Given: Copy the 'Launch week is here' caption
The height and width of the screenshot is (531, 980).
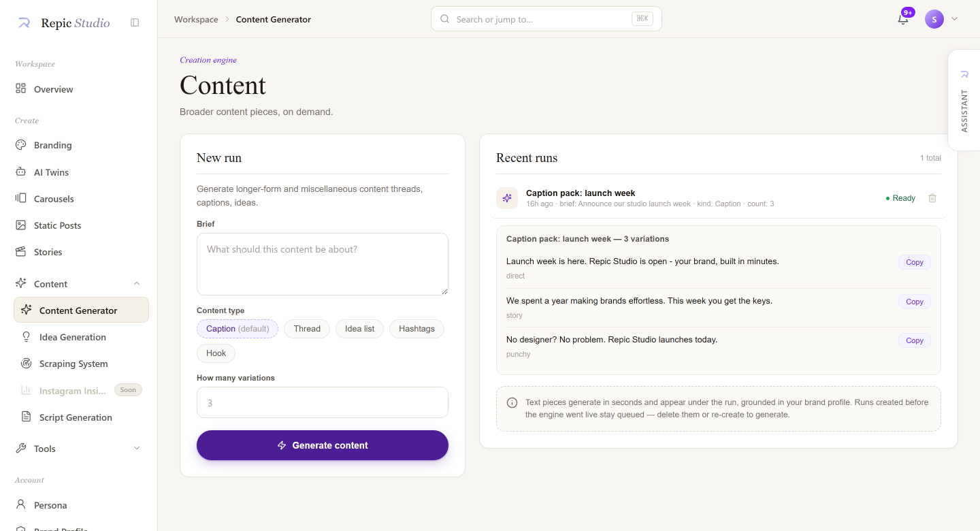Looking at the screenshot, I should 915,262.
